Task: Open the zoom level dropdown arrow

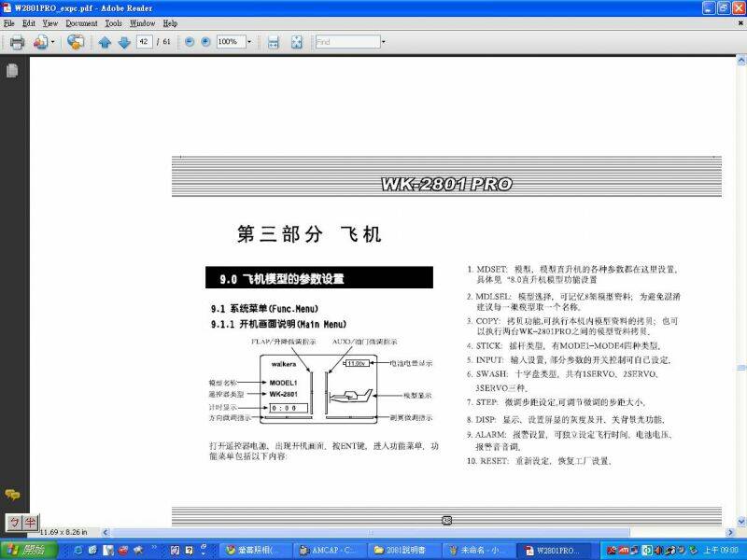Action: coord(248,42)
